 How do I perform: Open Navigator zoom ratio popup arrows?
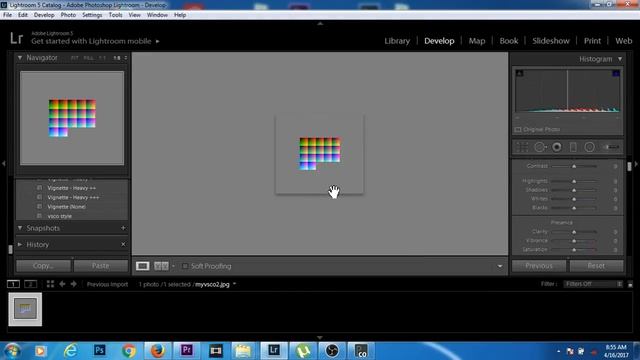[x=125, y=58]
